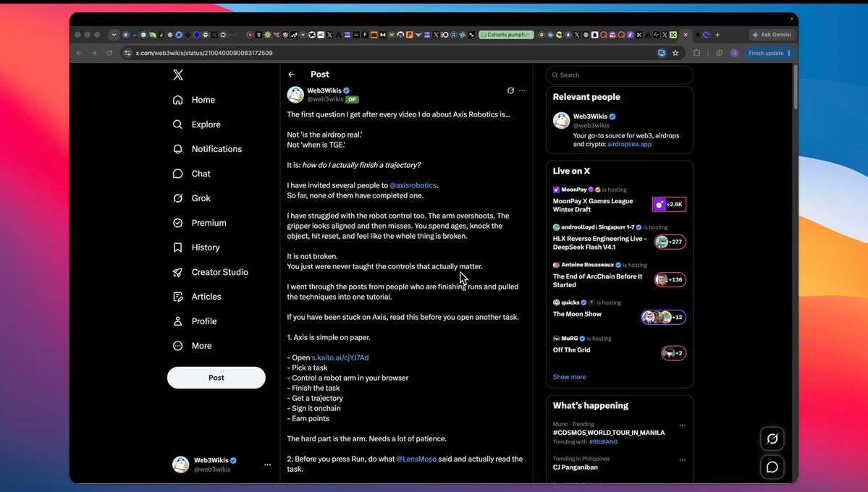Open account switcher dots beside Web3Wikis
Screen dimensions: 868x492
(x=267, y=465)
